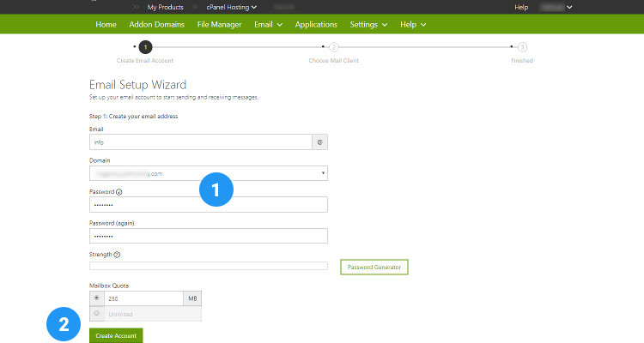The width and height of the screenshot is (644, 343).
Task: Click the step 1 Create Email Account circle
Action: (145, 48)
